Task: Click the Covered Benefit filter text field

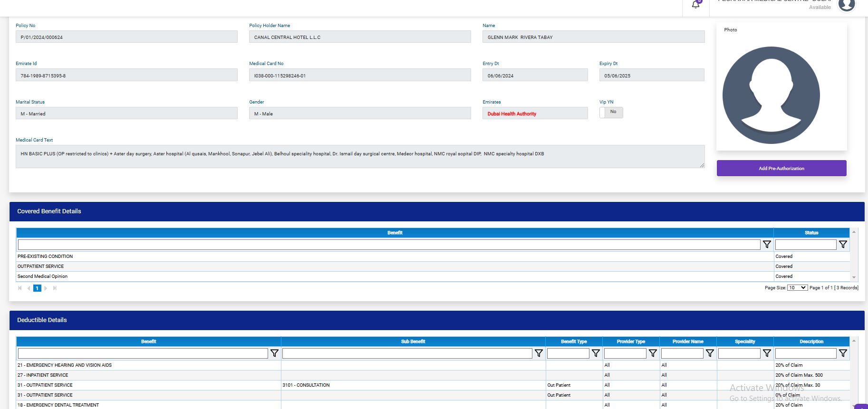Action: coord(389,244)
